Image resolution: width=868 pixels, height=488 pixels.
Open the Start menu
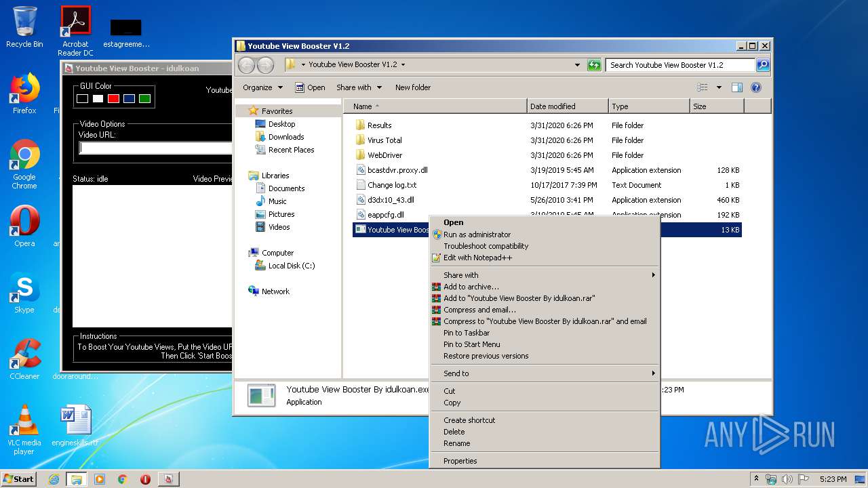(x=18, y=479)
